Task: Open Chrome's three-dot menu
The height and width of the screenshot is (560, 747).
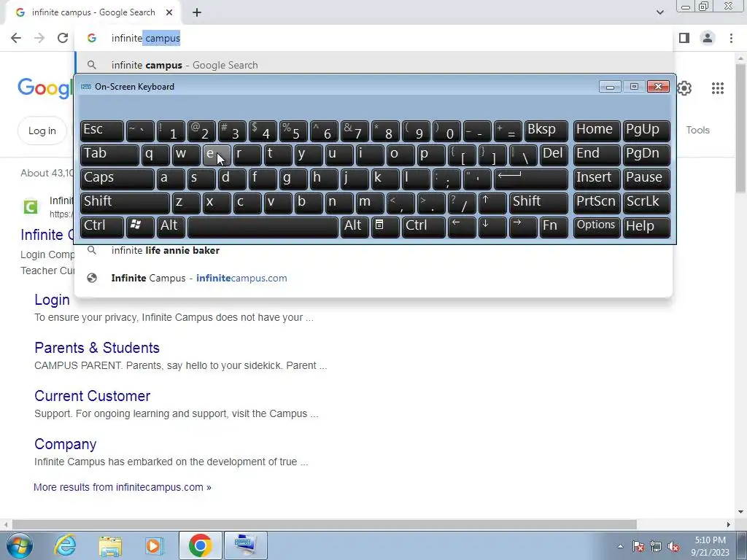Action: click(x=731, y=38)
